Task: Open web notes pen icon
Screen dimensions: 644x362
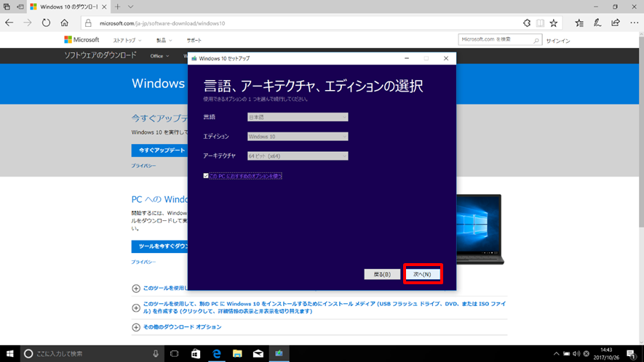Action: (x=597, y=23)
